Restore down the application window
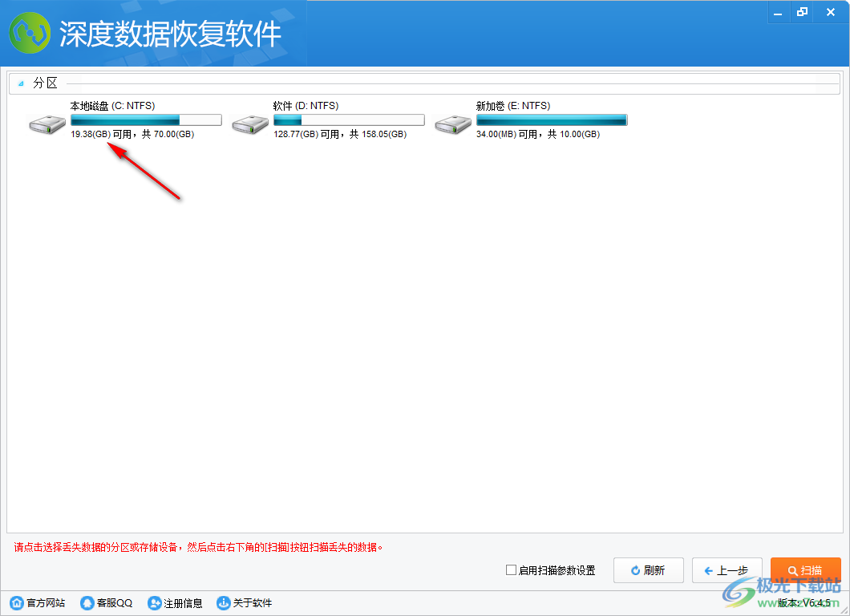Image resolution: width=850 pixels, height=616 pixels. tap(803, 13)
